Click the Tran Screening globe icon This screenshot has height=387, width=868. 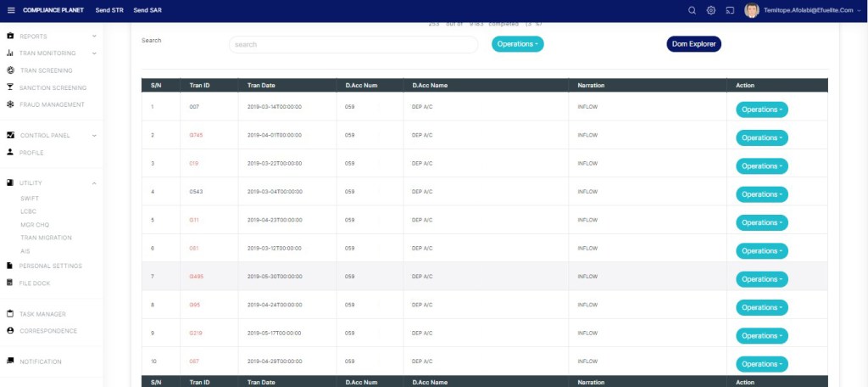pos(10,70)
